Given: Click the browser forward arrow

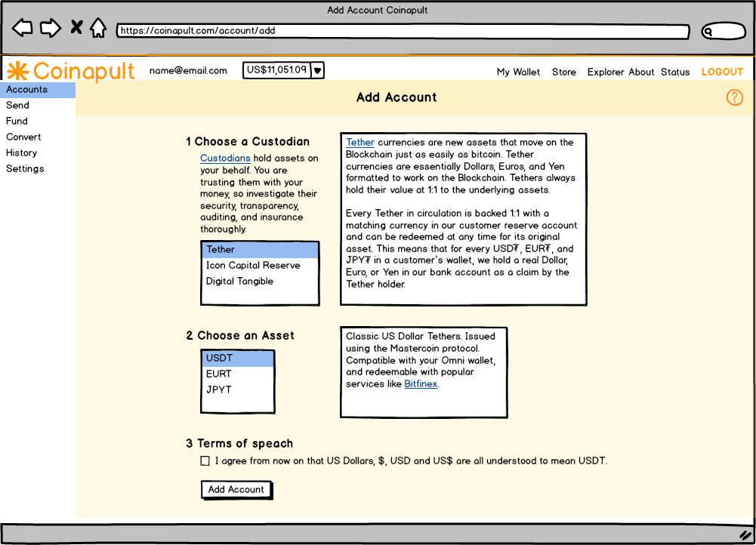Looking at the screenshot, I should click(x=50, y=29).
